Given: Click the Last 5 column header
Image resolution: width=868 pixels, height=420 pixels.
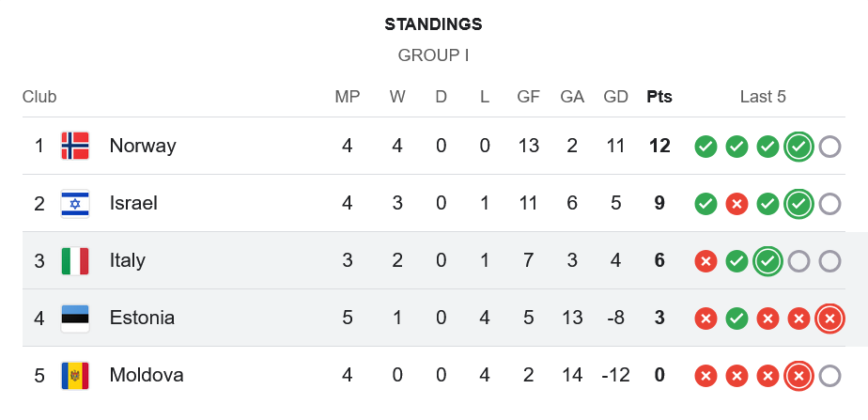Looking at the screenshot, I should click(763, 97).
